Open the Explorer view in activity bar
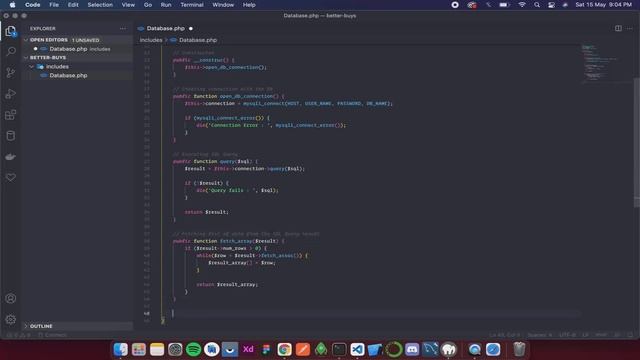Viewport: 640px width, 360px height. [x=11, y=31]
